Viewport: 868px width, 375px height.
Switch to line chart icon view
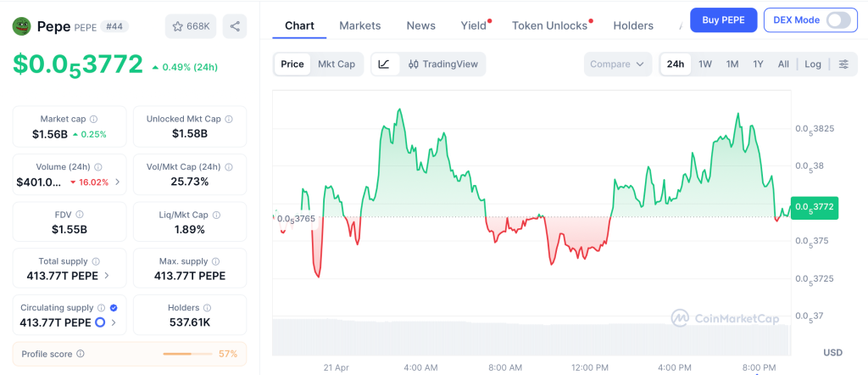[x=384, y=64]
